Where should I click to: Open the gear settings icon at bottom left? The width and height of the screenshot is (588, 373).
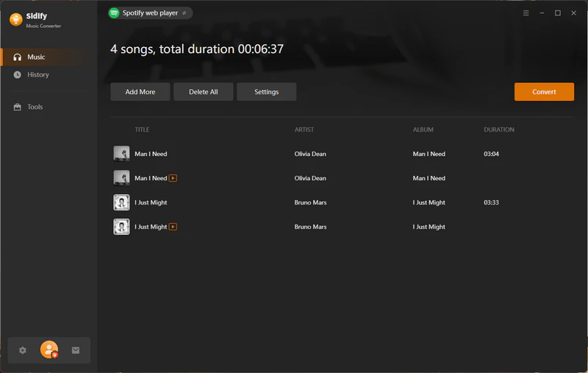pyautogui.click(x=23, y=350)
